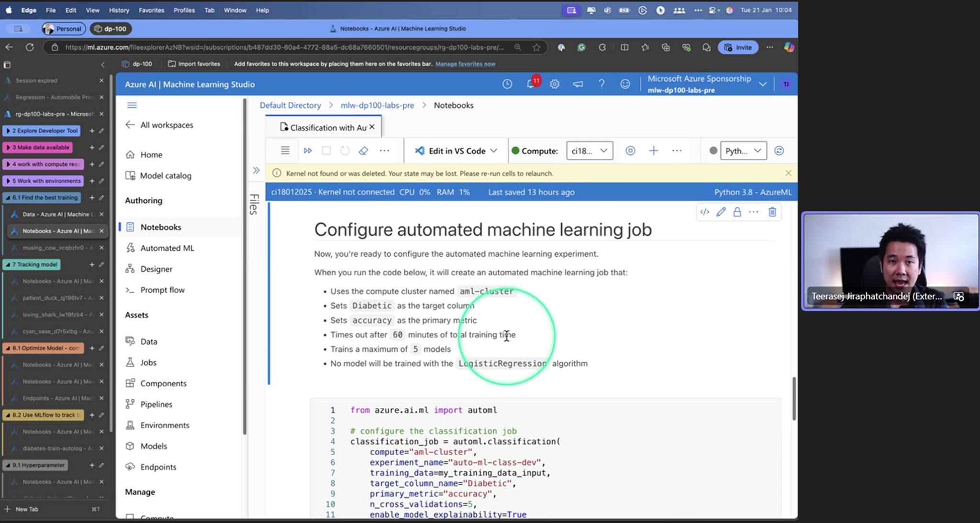Click the notebook vertical scrollbar
Viewport: 980px width, 523px height.
[x=794, y=399]
